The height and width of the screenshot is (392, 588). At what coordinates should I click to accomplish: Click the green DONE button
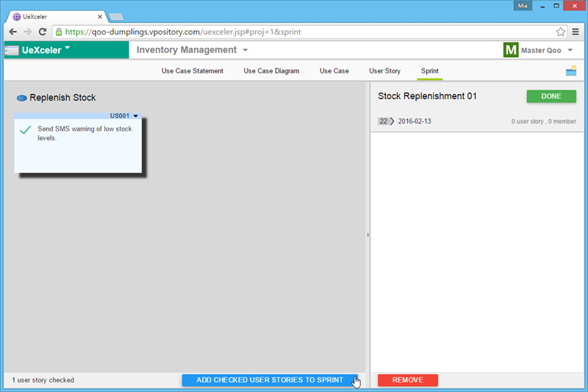point(551,96)
